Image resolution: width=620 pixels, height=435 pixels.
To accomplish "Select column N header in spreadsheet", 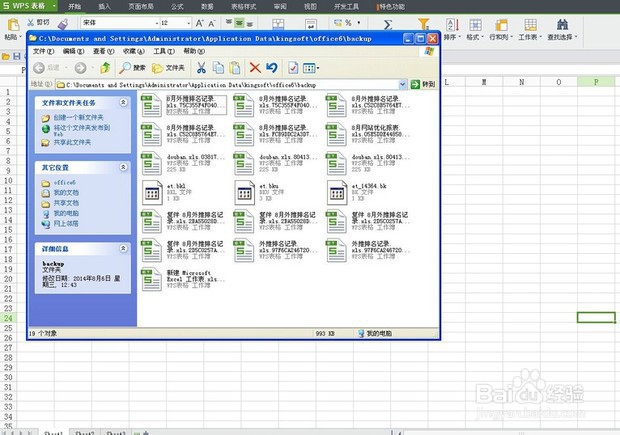I will (x=521, y=82).
